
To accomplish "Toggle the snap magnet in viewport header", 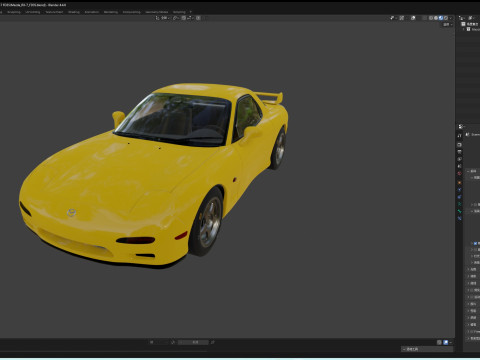I will point(184,18).
